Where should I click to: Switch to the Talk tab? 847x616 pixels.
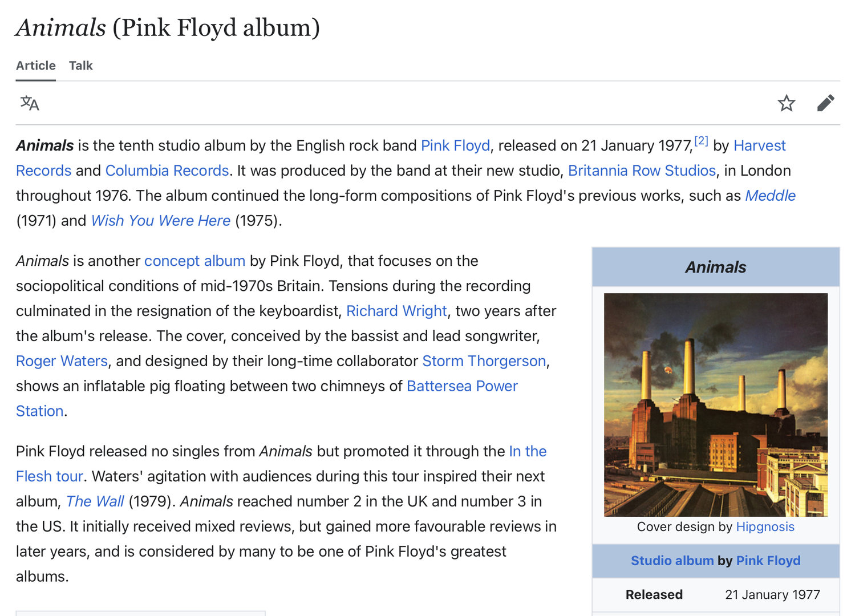click(80, 66)
